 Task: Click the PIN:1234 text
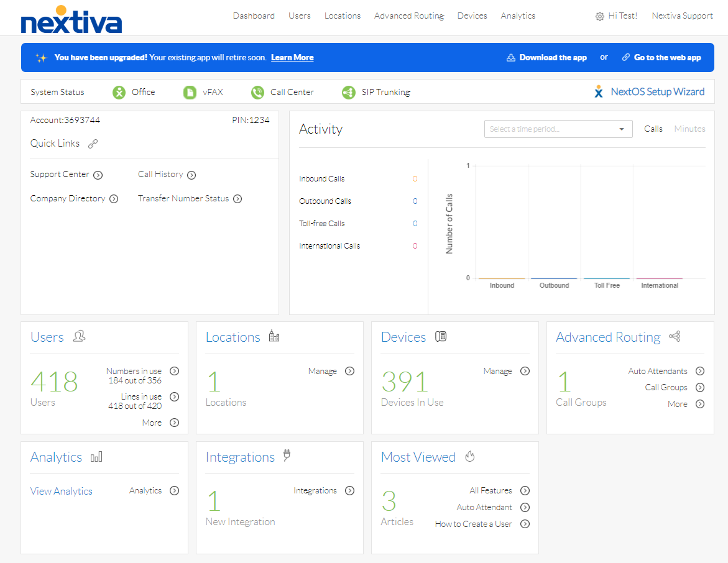click(251, 120)
